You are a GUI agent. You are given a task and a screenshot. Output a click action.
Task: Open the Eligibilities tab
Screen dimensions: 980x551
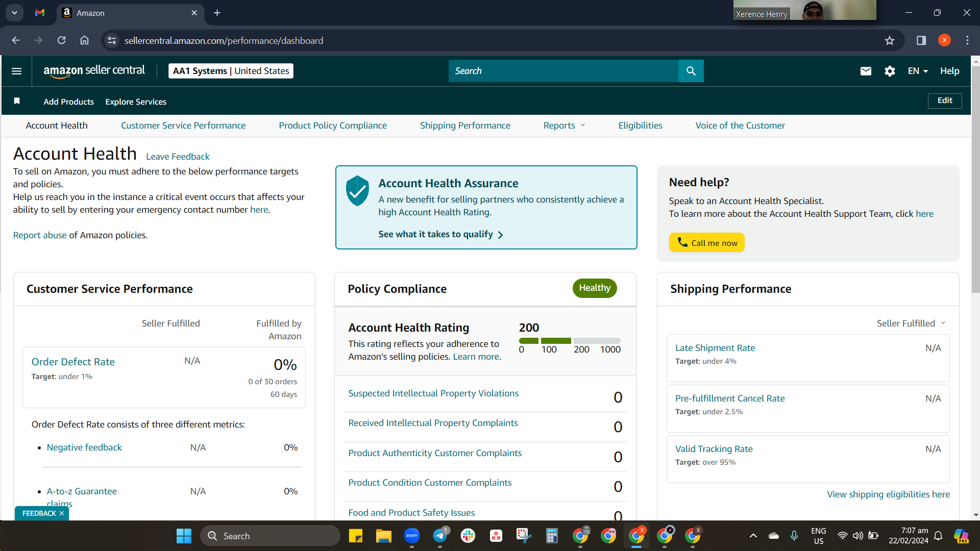[640, 126]
